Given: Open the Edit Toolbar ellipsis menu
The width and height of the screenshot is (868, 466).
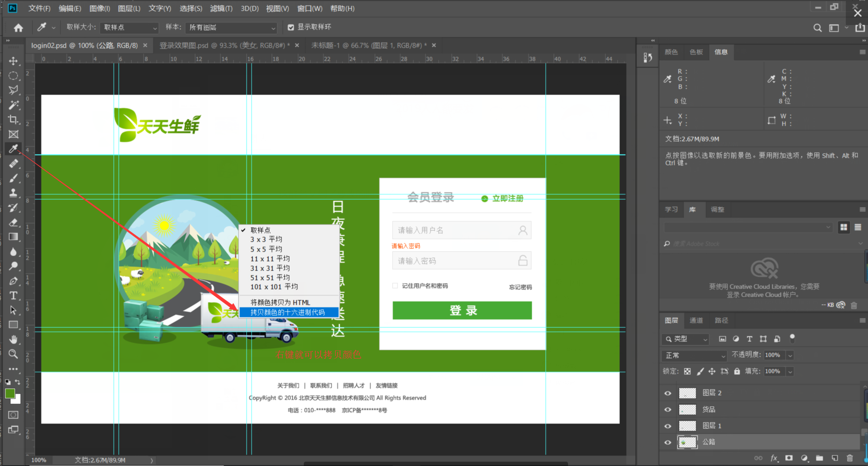Looking at the screenshot, I should tap(14, 369).
